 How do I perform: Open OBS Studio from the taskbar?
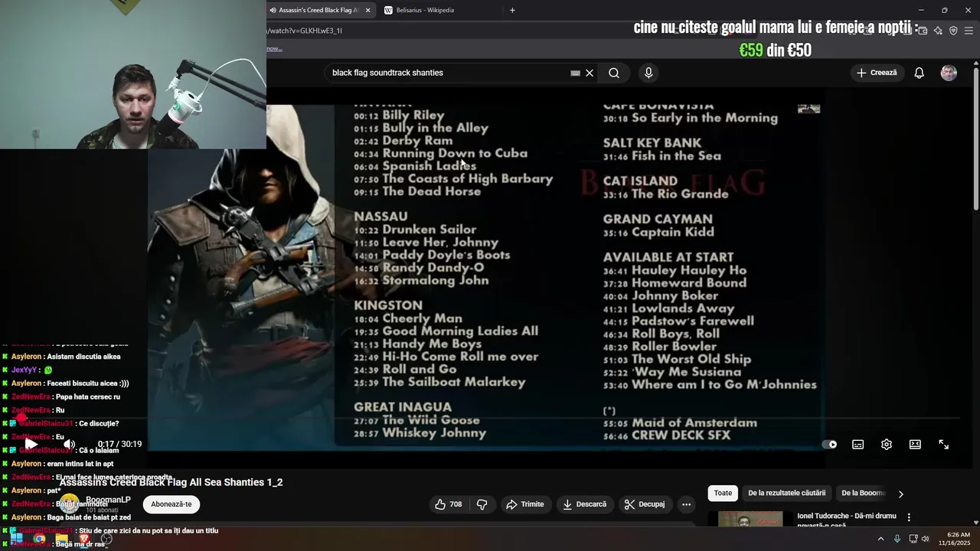click(x=106, y=539)
